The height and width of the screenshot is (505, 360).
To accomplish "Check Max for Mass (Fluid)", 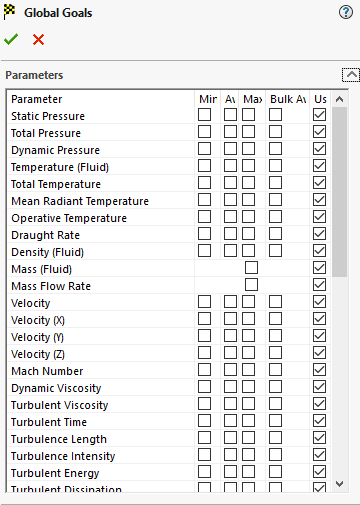I will (x=251, y=268).
